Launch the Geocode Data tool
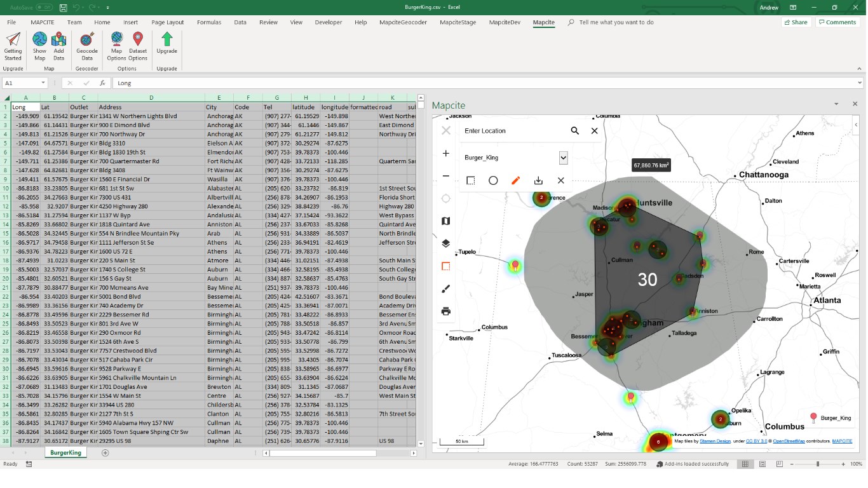 pyautogui.click(x=87, y=46)
